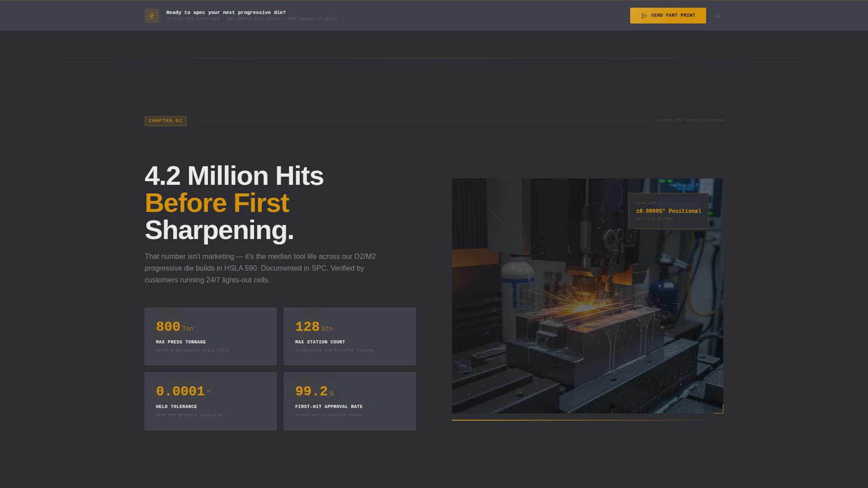The width and height of the screenshot is (868, 488).
Task: Click the lightning bolt icon in the top banner
Action: (x=152, y=15)
